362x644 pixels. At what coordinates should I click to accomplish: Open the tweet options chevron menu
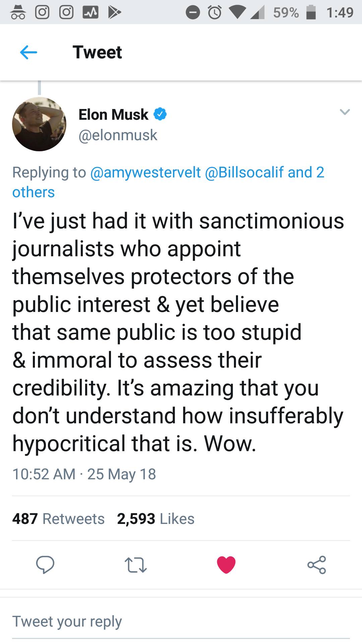point(345,112)
